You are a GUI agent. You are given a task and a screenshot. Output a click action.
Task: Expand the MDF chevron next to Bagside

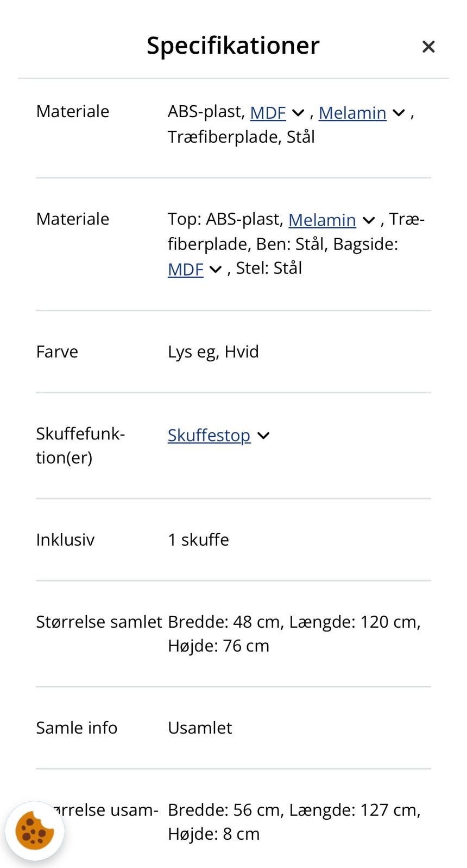(215, 269)
